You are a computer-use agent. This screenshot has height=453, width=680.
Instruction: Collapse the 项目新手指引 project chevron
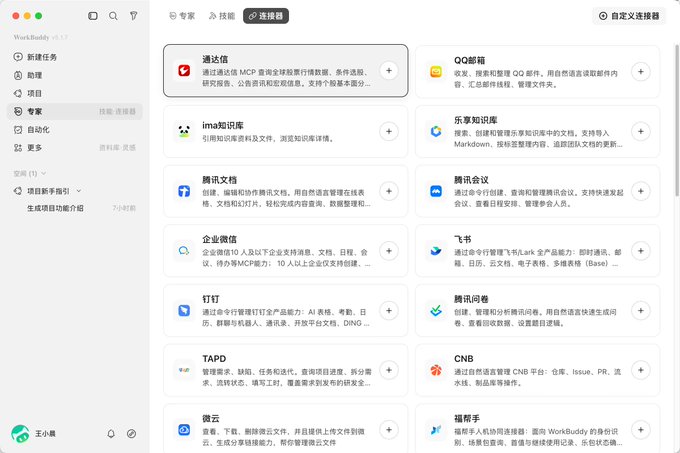78,191
